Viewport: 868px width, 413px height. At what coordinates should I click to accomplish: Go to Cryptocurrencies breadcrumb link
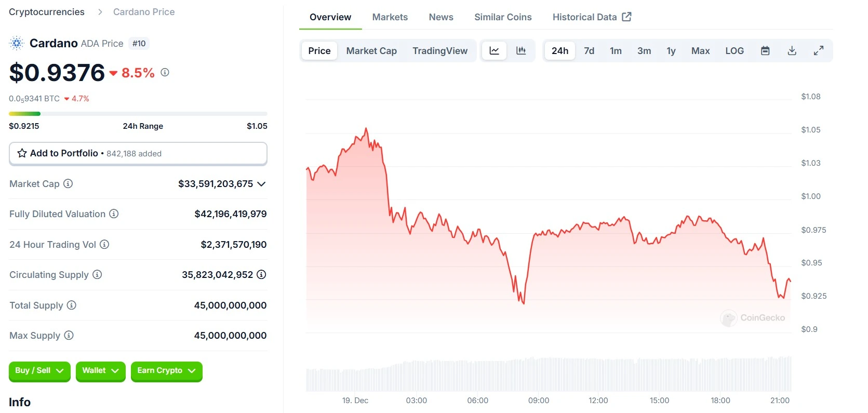47,12
